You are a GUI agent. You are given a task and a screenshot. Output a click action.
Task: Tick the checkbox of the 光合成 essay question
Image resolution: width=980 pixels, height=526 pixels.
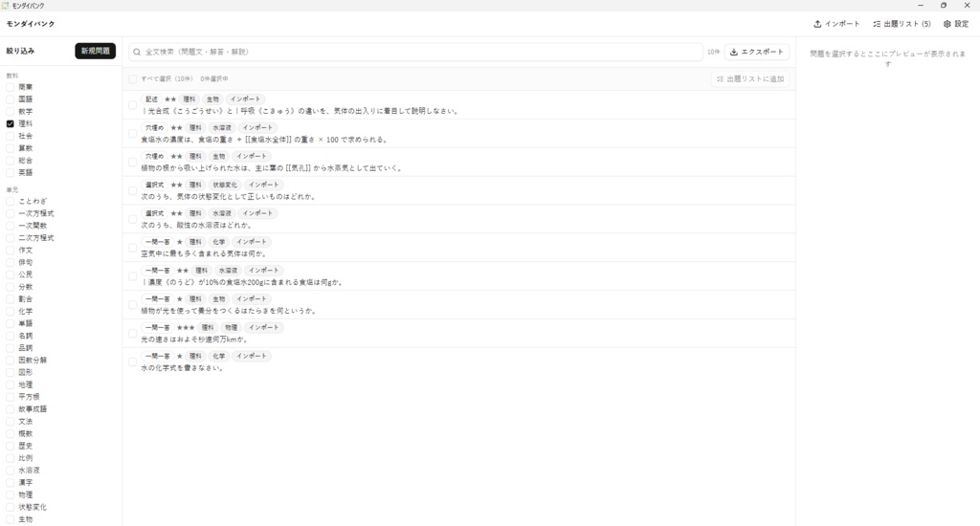click(x=132, y=105)
